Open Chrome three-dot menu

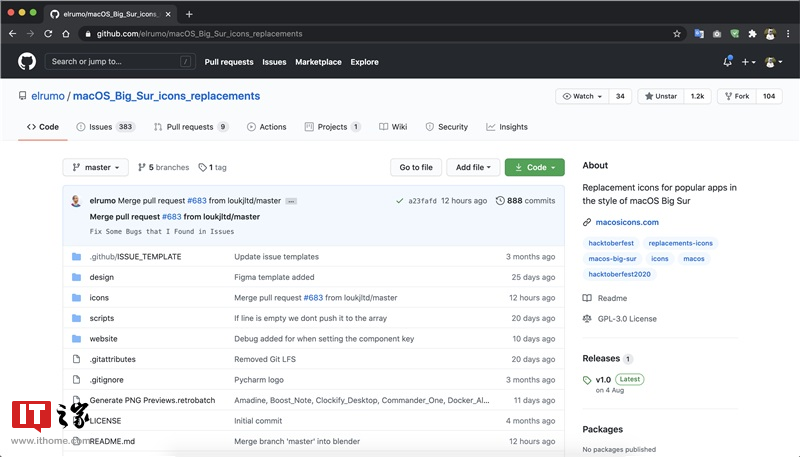788,34
